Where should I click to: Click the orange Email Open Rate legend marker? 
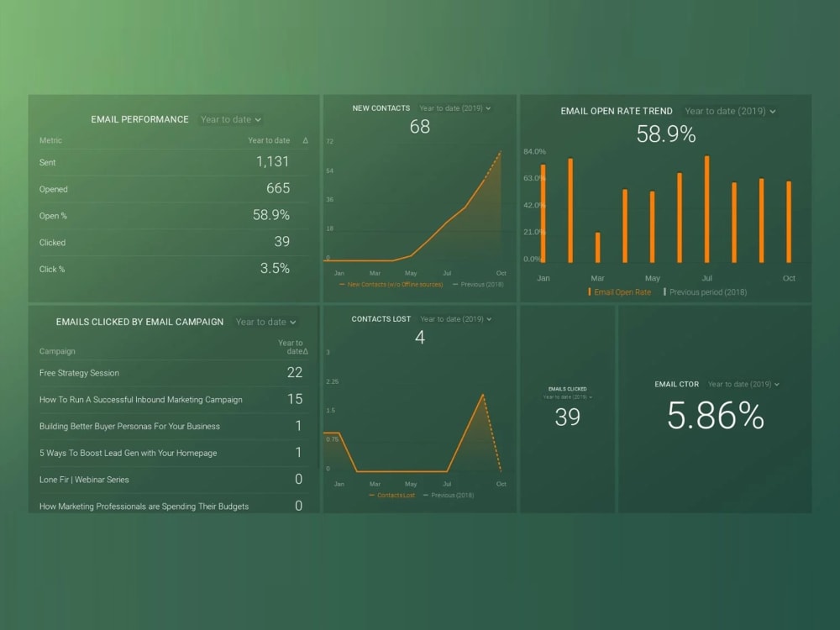tap(591, 291)
